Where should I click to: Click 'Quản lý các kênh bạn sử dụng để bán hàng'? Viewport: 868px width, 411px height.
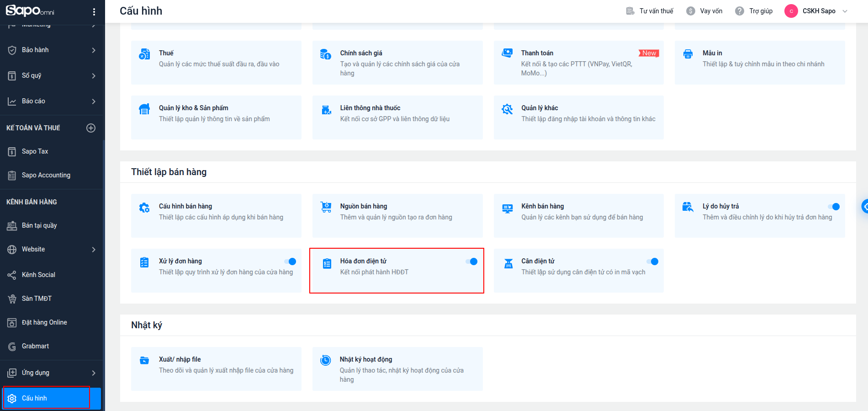tap(582, 217)
